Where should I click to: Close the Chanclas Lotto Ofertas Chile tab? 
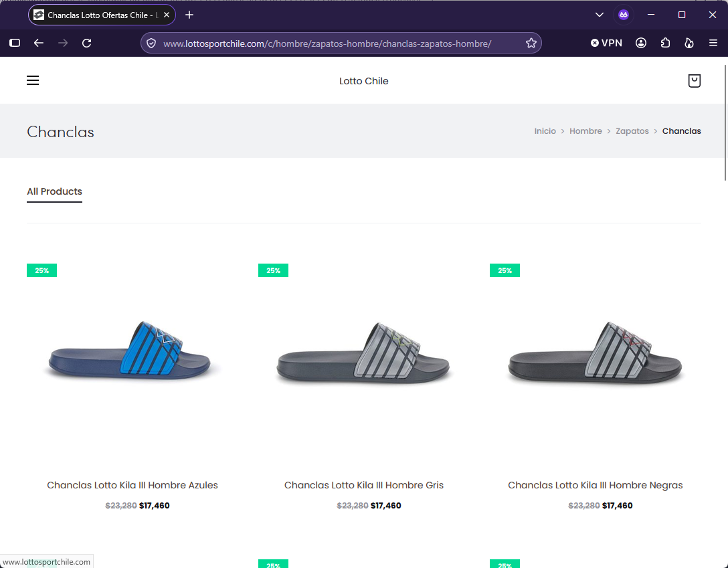[167, 15]
